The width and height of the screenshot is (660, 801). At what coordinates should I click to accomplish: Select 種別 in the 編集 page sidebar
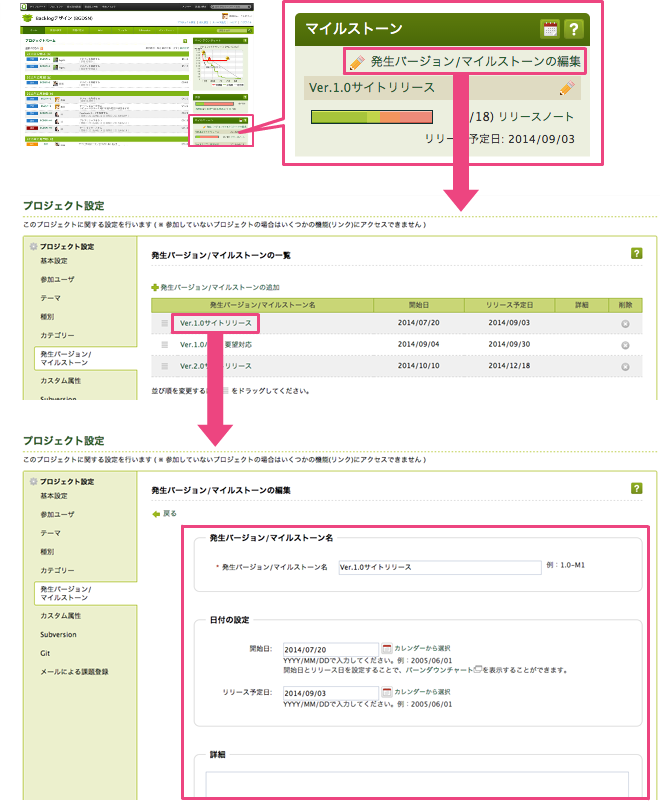pyautogui.click(x=47, y=552)
